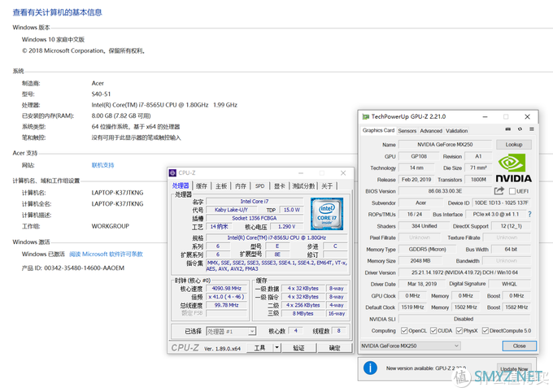Toggle the CUDA checkbox
This screenshot has width=553, height=392.
433,331
